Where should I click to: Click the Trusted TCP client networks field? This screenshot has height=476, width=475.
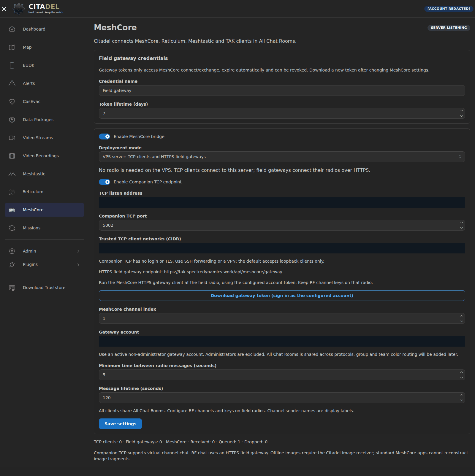tap(282, 248)
